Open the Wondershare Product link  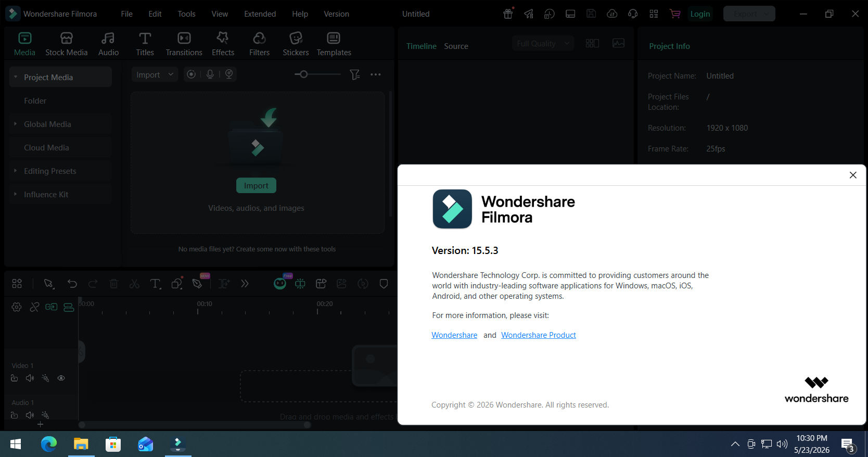[539, 335]
